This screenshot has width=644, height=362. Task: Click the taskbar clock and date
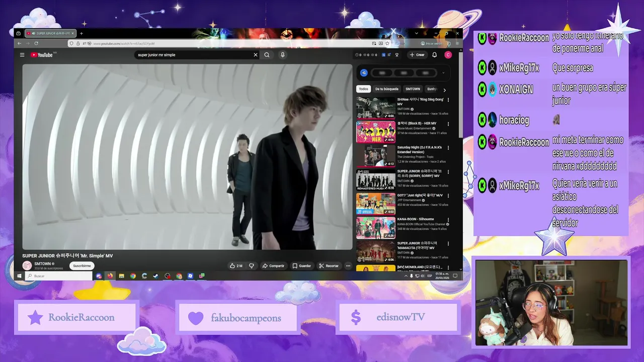point(443,276)
